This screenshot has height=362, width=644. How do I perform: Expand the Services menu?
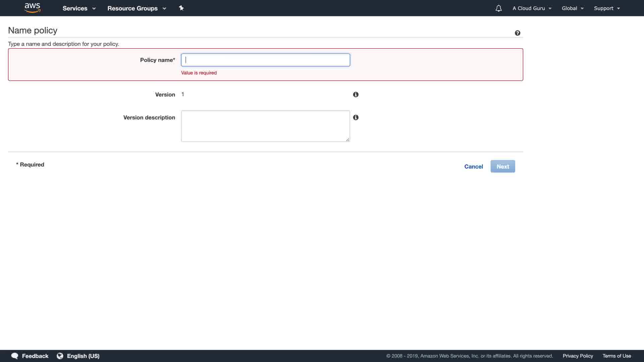coord(79,8)
